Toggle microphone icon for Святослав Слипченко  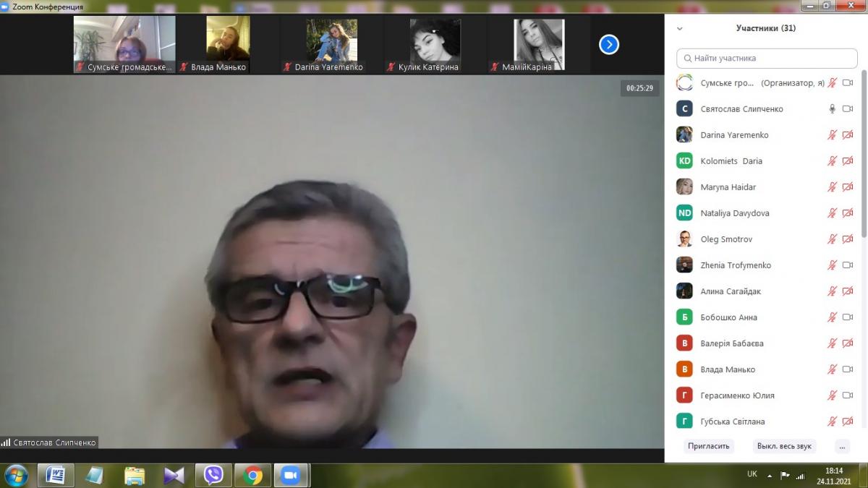pyautogui.click(x=833, y=109)
